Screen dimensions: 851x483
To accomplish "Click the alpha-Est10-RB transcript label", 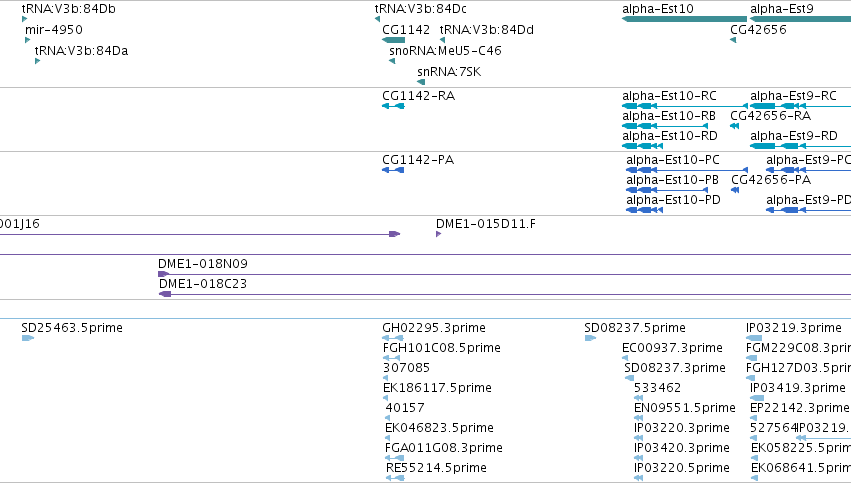I will click(x=669, y=116).
